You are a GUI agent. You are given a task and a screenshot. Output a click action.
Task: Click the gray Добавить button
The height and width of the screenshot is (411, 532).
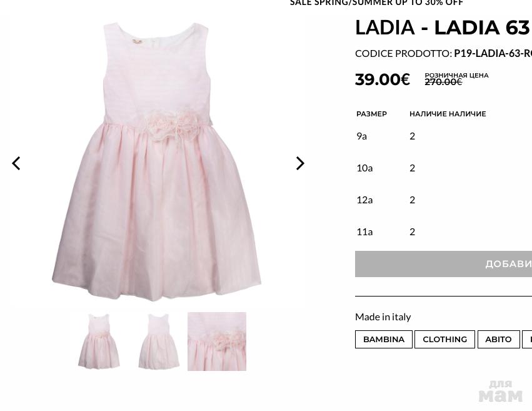tap(443, 264)
